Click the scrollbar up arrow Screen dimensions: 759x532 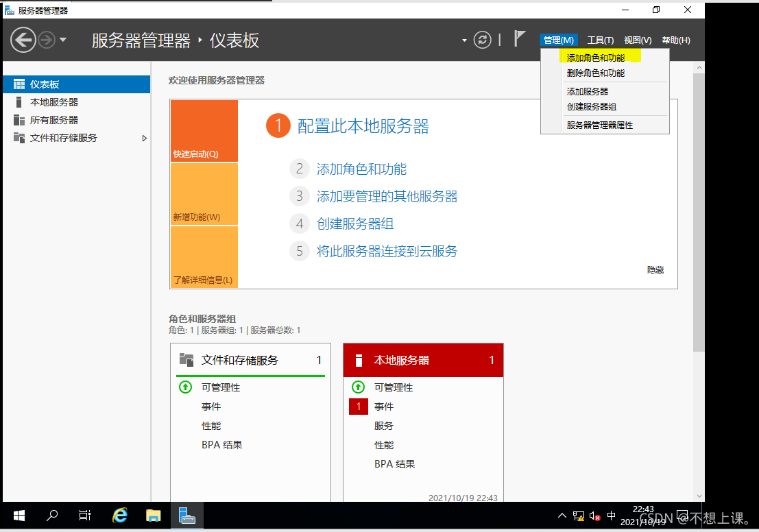699,68
